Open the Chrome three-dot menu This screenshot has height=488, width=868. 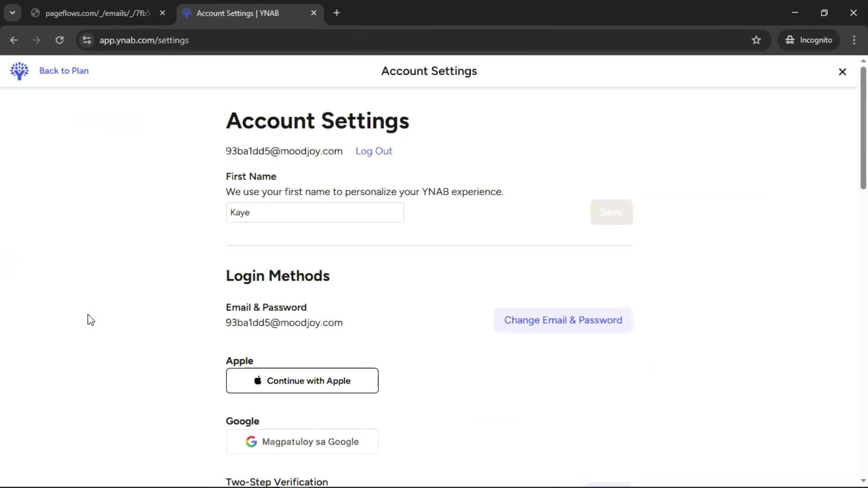(854, 40)
